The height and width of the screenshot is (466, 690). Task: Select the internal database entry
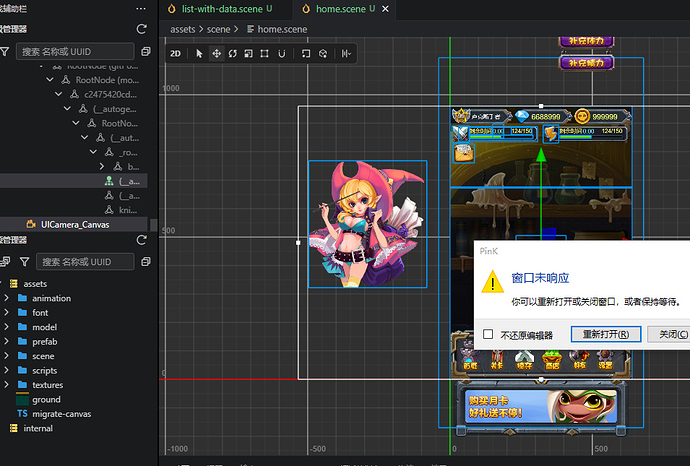(x=38, y=429)
